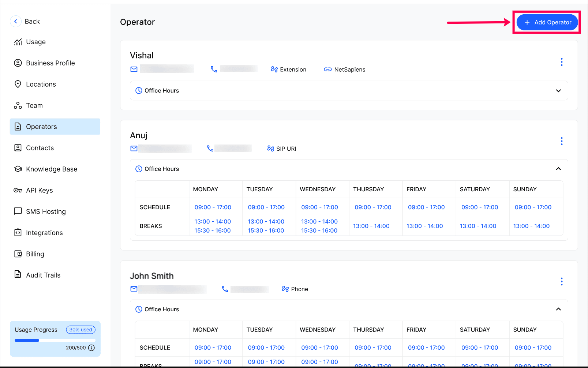Click the NetSapiens link icon

click(x=327, y=70)
